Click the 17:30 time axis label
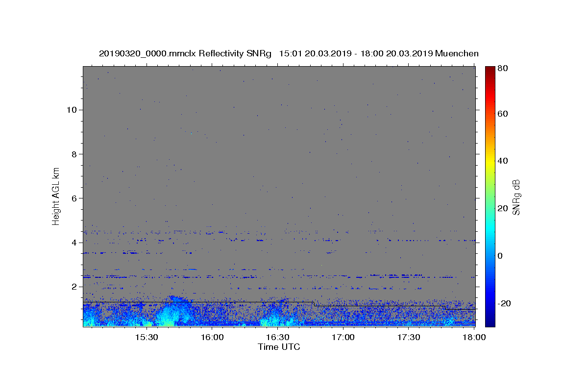Viewport: 588px width, 392px height. (x=409, y=337)
